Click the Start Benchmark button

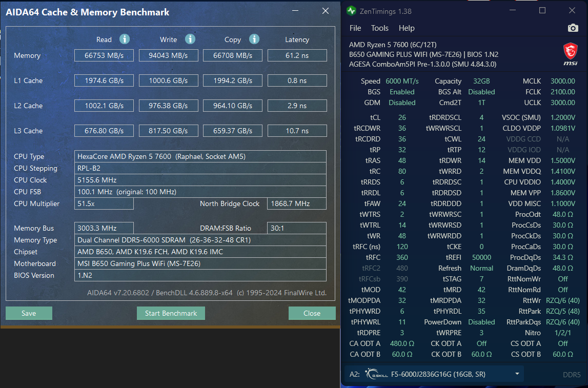coord(171,313)
